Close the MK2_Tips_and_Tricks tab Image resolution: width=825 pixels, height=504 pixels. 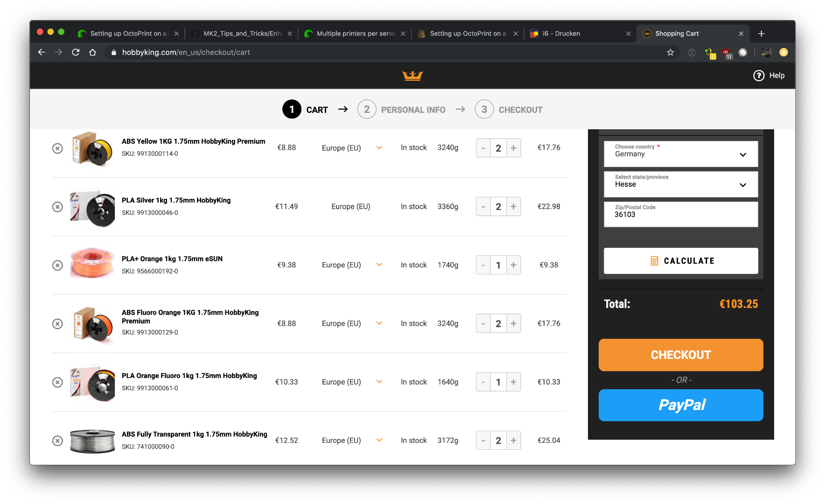click(290, 34)
